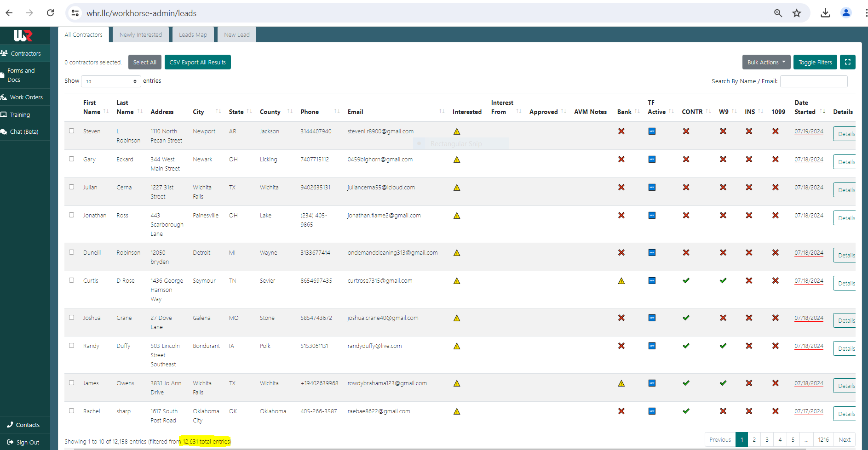Select the checkbox for Julian Cerna
The image size is (868, 450).
71,187
